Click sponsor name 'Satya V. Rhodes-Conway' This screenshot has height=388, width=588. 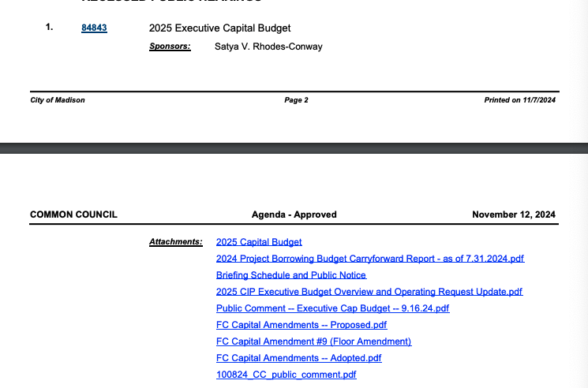tap(268, 47)
